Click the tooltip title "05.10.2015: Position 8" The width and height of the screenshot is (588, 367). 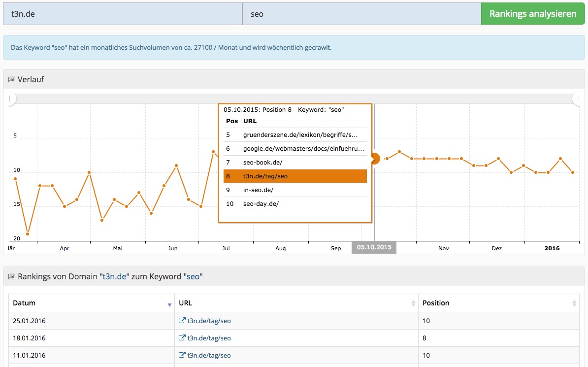click(x=258, y=109)
